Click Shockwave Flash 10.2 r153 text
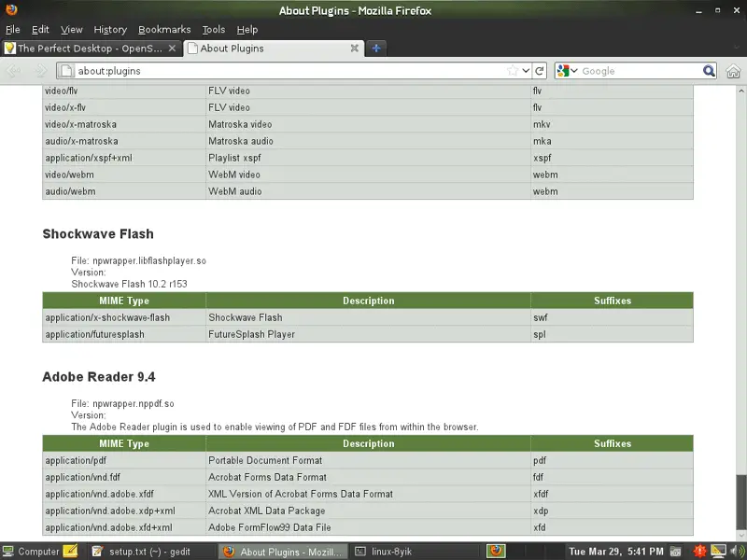Image resolution: width=747 pixels, height=560 pixels. point(129,284)
